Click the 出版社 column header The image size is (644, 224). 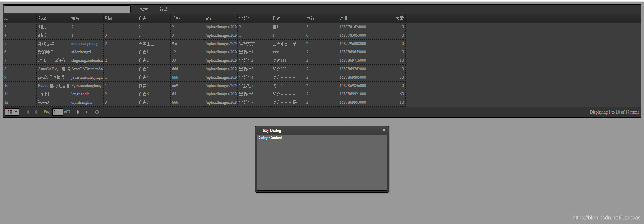click(254, 18)
